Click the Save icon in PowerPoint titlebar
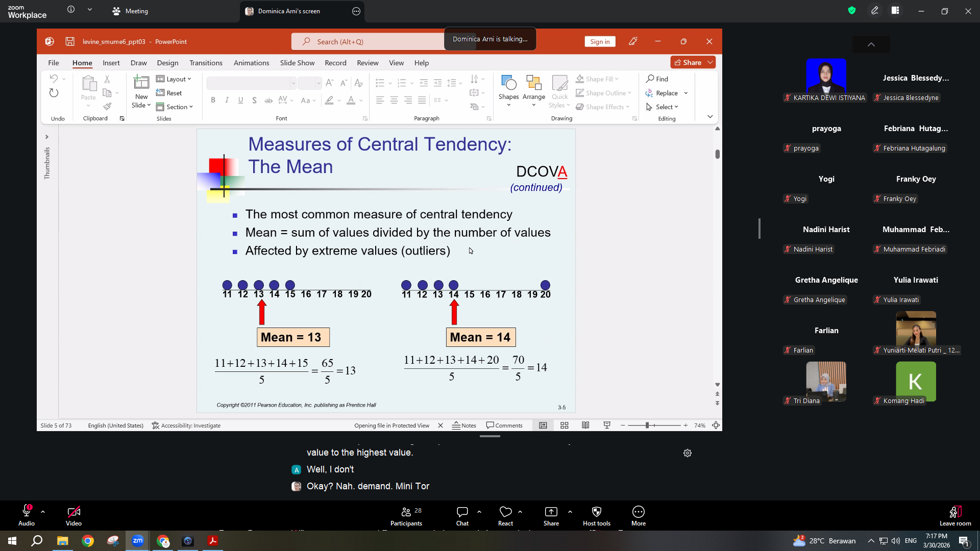The height and width of the screenshot is (551, 980). pos(70,41)
